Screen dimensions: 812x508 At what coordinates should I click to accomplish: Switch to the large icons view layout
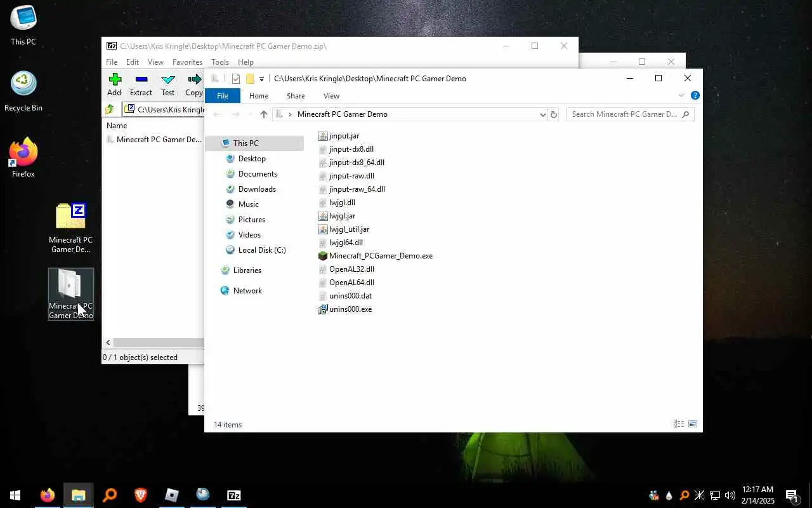(692, 424)
